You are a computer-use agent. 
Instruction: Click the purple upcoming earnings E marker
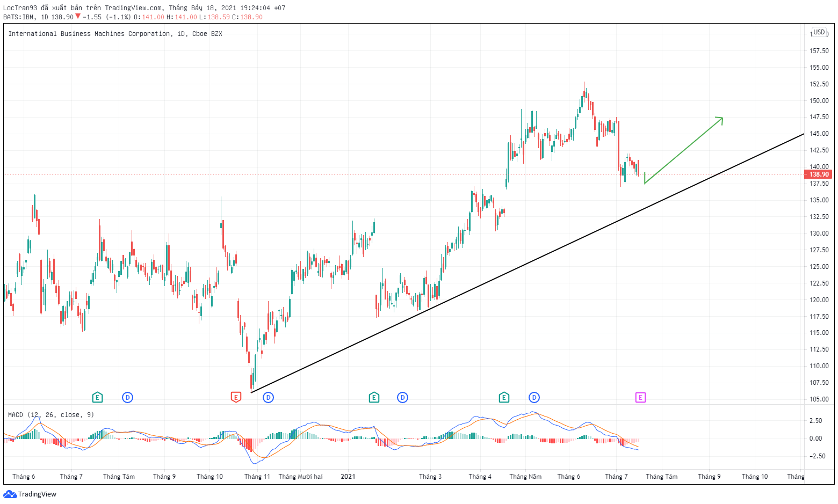click(x=640, y=397)
